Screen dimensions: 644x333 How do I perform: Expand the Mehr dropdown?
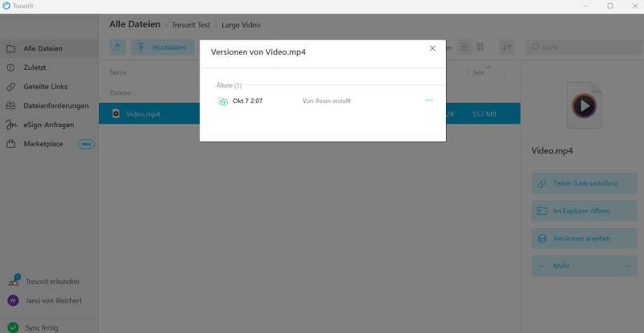[x=584, y=266]
